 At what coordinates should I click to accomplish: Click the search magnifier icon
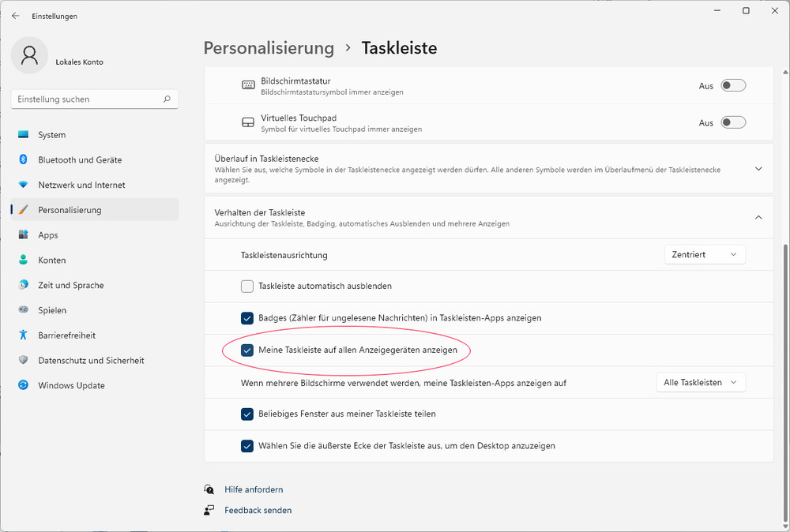click(x=167, y=99)
